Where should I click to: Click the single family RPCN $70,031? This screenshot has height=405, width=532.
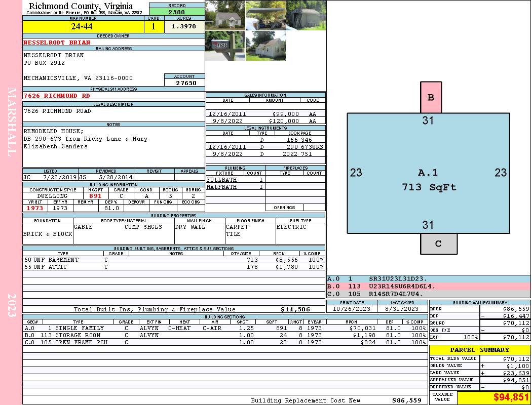[362, 329]
